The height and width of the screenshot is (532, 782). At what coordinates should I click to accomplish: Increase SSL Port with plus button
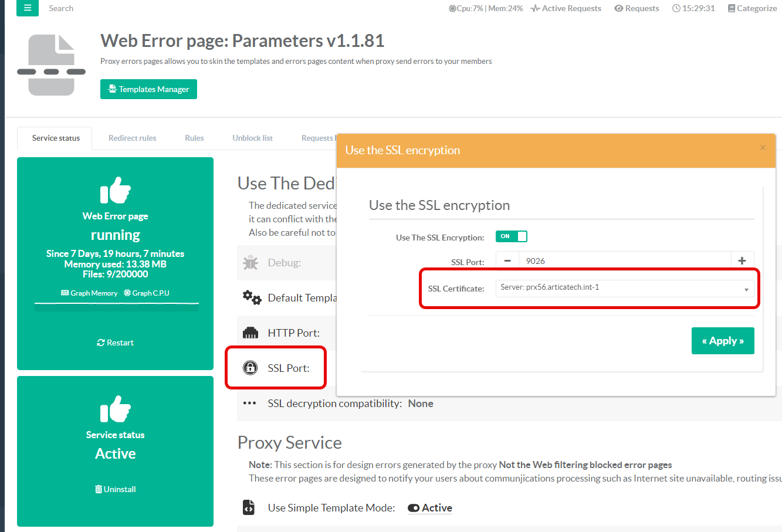click(742, 261)
